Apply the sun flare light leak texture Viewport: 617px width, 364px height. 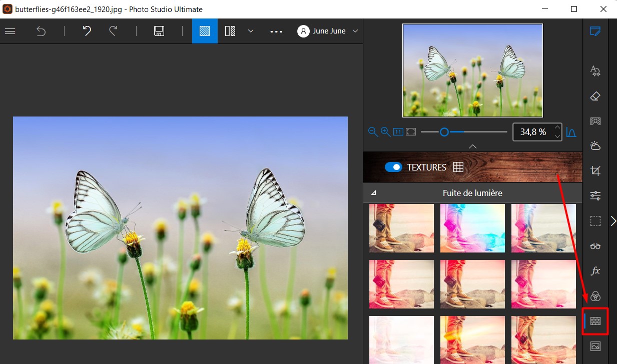tap(472, 340)
